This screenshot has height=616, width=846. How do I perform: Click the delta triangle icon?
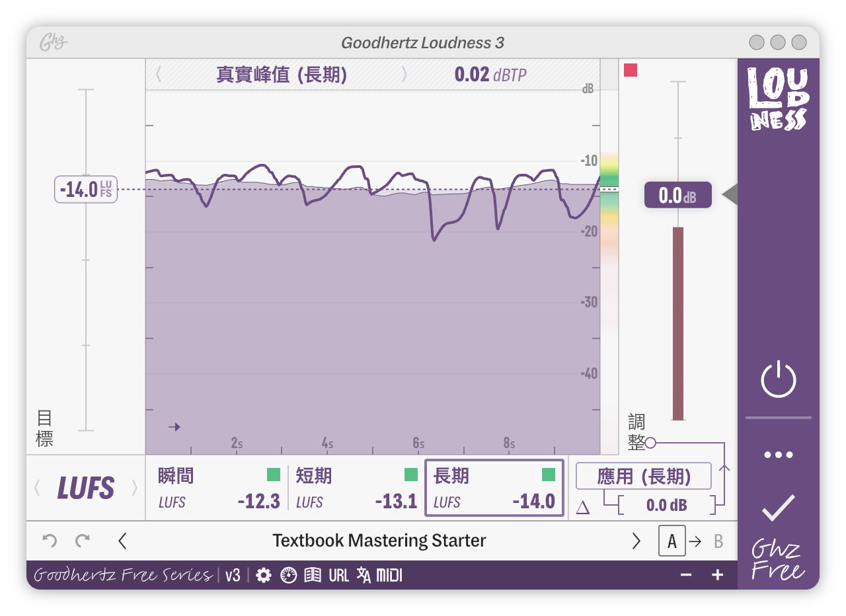click(583, 507)
